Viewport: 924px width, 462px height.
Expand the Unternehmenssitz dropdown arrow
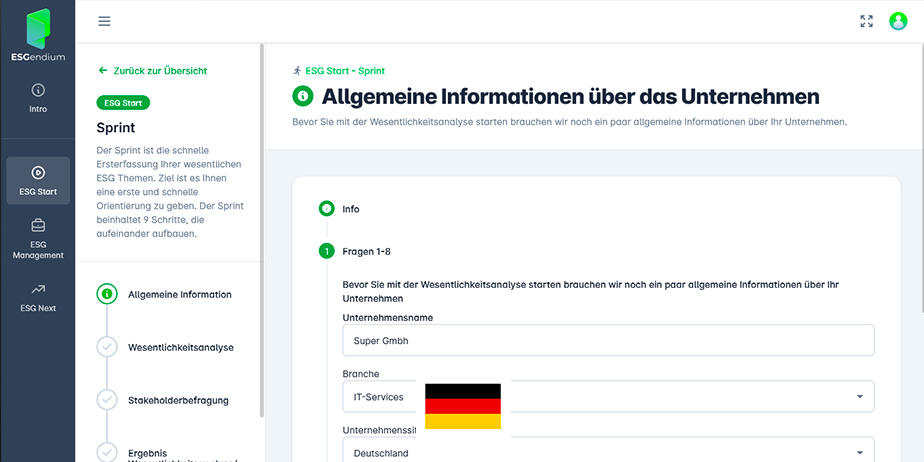tap(859, 452)
